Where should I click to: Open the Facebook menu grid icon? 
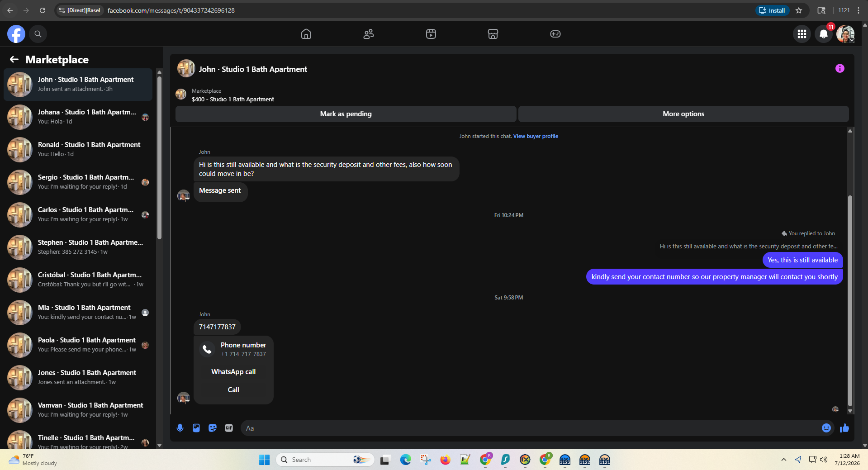(802, 34)
